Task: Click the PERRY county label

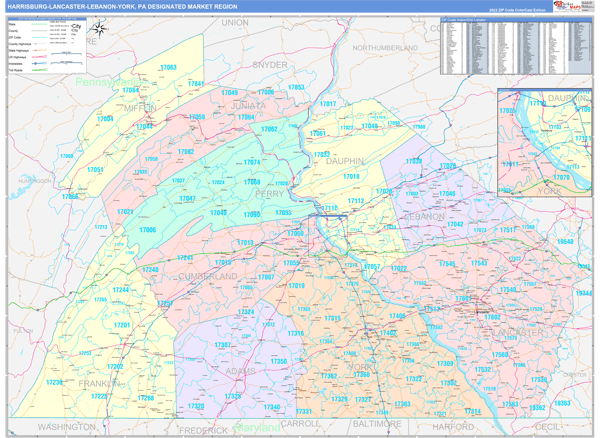Action: click(269, 194)
